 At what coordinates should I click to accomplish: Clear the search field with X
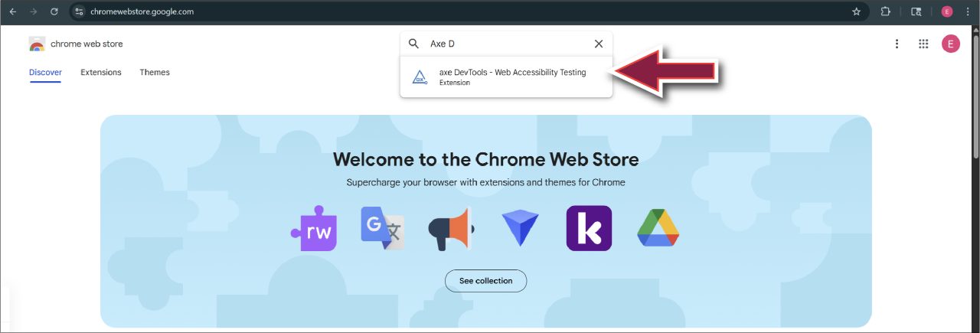tap(599, 44)
